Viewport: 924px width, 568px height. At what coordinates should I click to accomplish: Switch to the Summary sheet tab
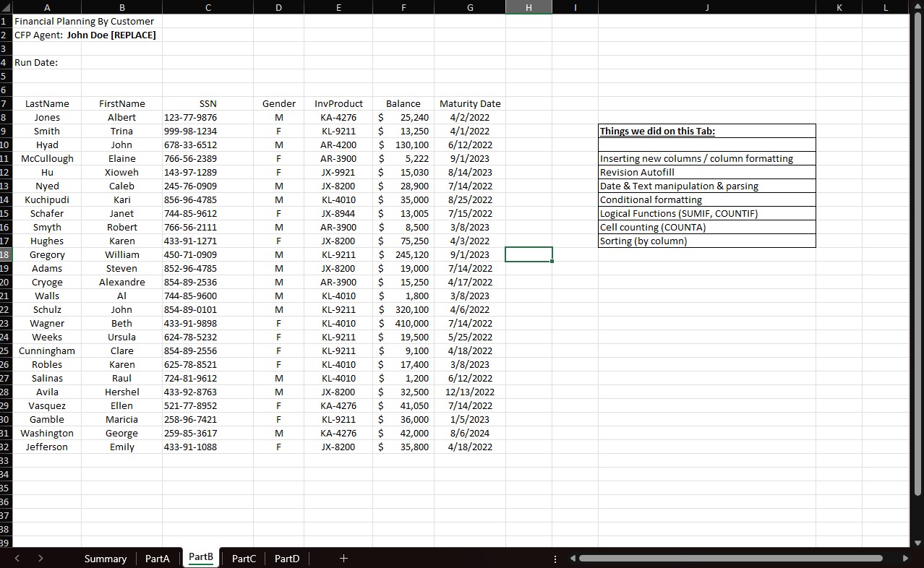tap(106, 558)
